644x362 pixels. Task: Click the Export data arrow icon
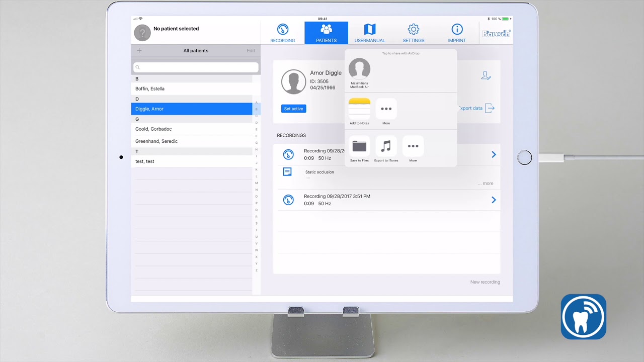point(490,108)
